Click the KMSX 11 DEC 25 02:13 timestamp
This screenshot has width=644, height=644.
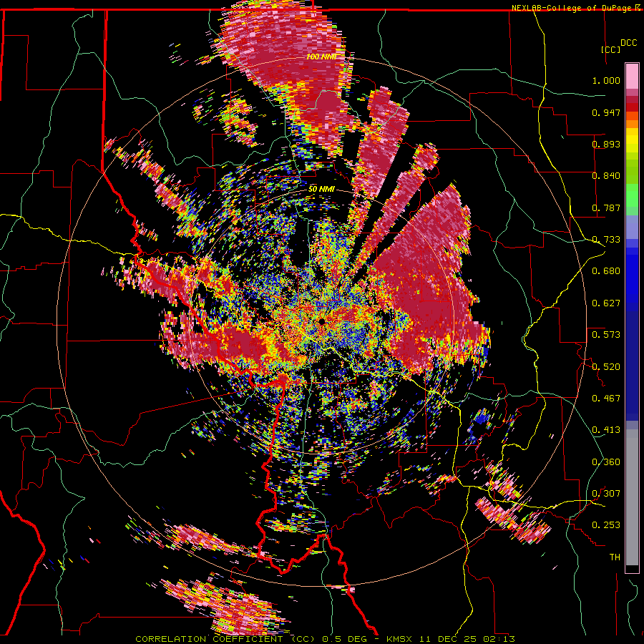(x=451, y=639)
